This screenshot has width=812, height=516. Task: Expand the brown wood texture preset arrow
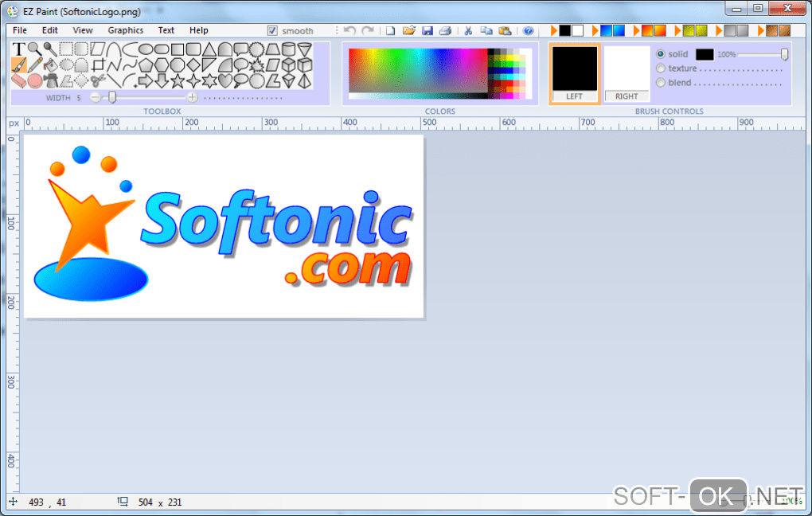coord(761,30)
